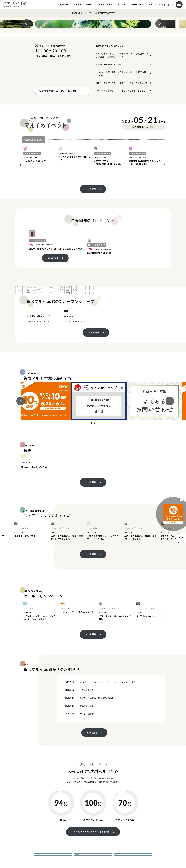Open エポスカード優待割引 レシート表記 notice
Viewport: 186px width, 868px height.
pos(123,73)
